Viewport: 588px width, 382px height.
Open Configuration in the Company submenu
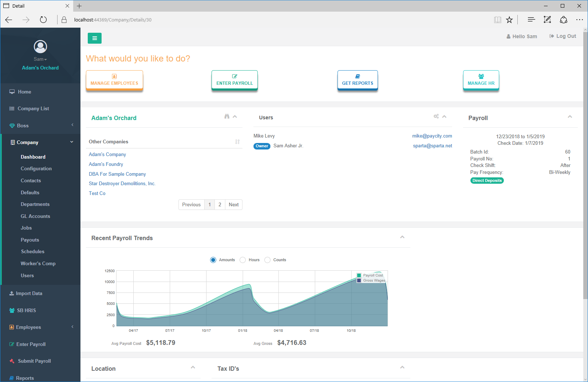[36, 168]
